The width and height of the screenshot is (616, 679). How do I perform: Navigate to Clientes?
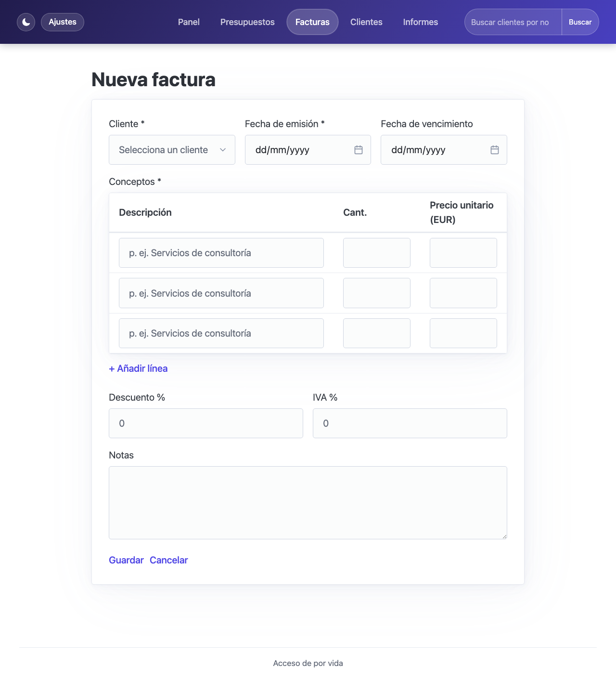(366, 22)
